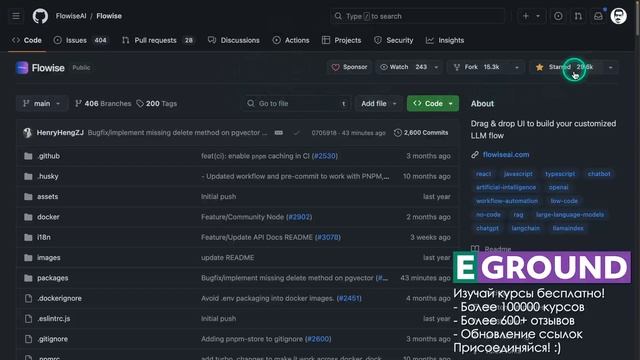Open the Flowise repository breadcrumb link

point(109,16)
